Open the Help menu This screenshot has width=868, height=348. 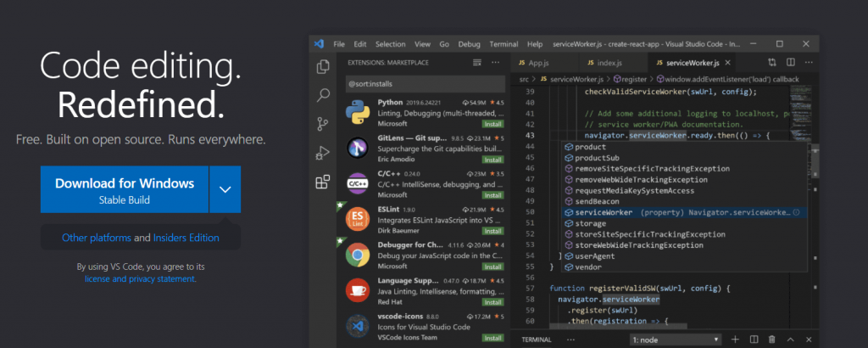(535, 44)
